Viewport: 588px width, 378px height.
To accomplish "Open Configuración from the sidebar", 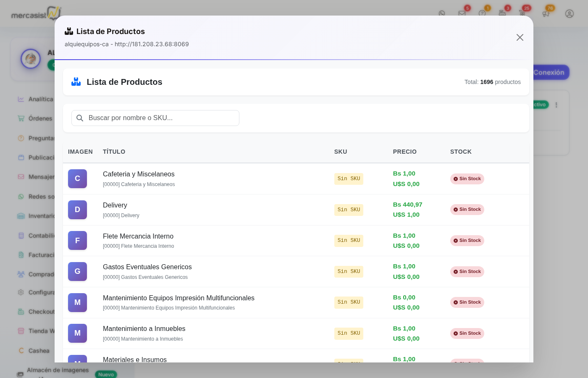I will tap(21, 292).
